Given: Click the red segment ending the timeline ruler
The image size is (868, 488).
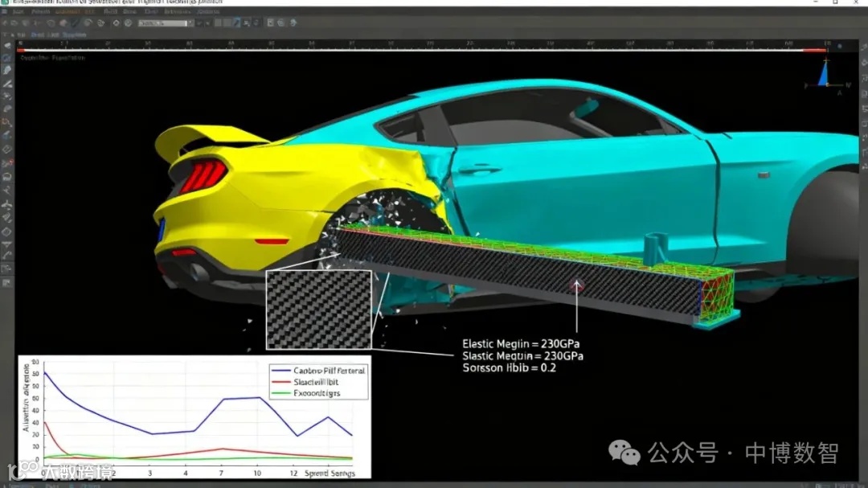Looking at the screenshot, I should tap(815, 51).
